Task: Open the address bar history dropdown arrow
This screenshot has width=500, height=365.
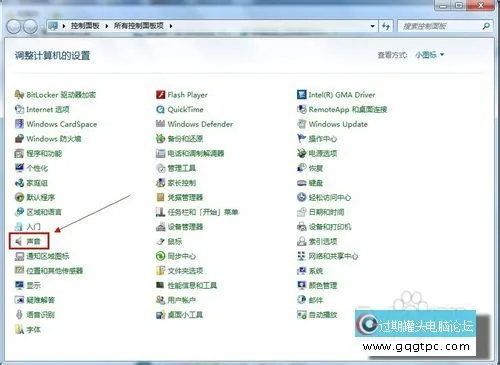Action: pos(373,26)
